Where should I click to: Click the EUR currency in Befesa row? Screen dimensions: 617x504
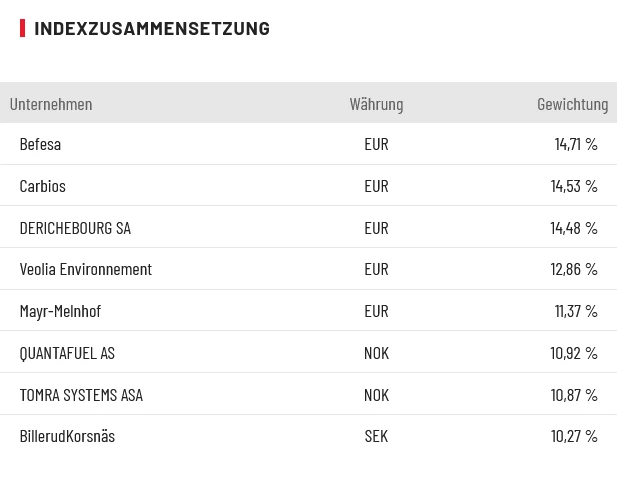[376, 144]
